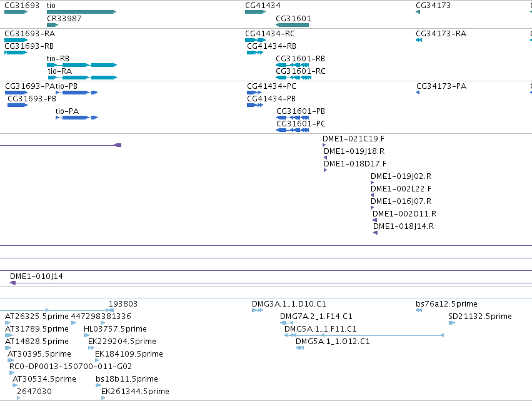
Task: Select BAC end DME1-018J14.R
Action: click(x=375, y=233)
